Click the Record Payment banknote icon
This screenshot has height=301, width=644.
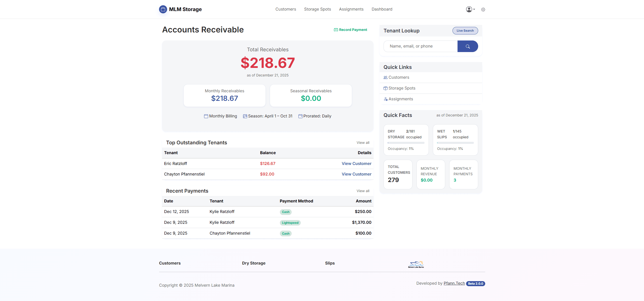point(336,30)
